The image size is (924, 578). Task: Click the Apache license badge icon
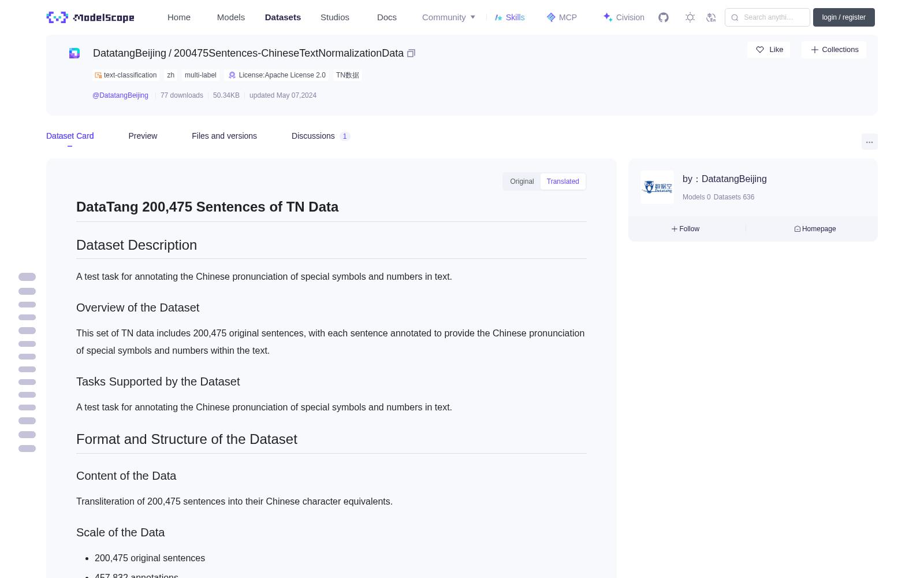pos(232,75)
